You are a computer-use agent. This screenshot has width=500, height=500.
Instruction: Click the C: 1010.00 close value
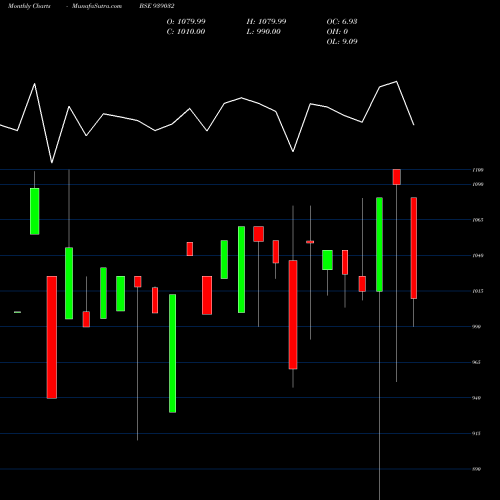pos(186,32)
